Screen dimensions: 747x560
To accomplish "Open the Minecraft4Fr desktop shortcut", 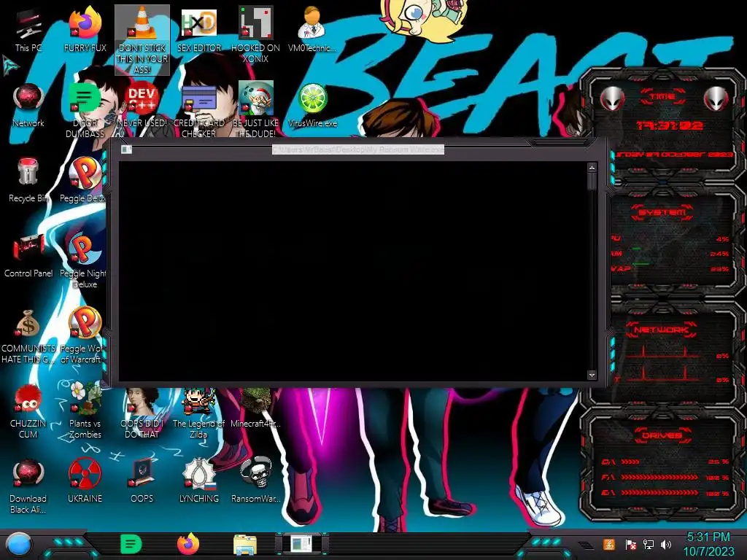I will [255, 408].
